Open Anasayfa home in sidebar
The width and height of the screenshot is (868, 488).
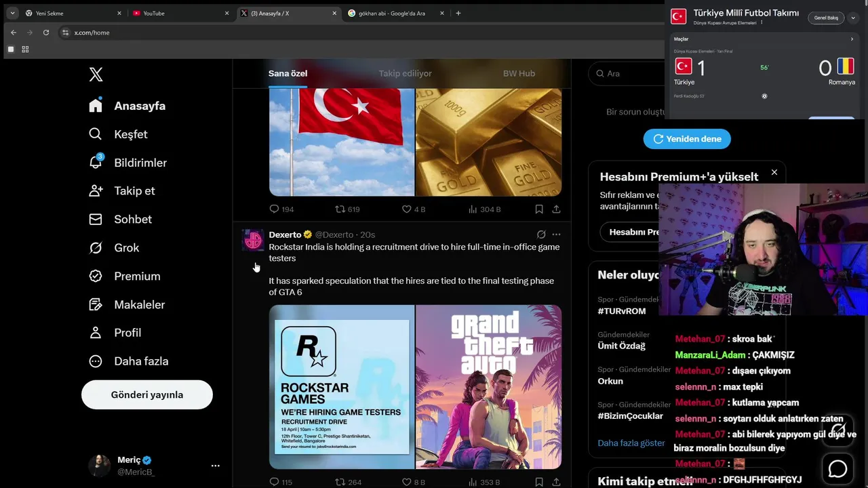tap(127, 106)
